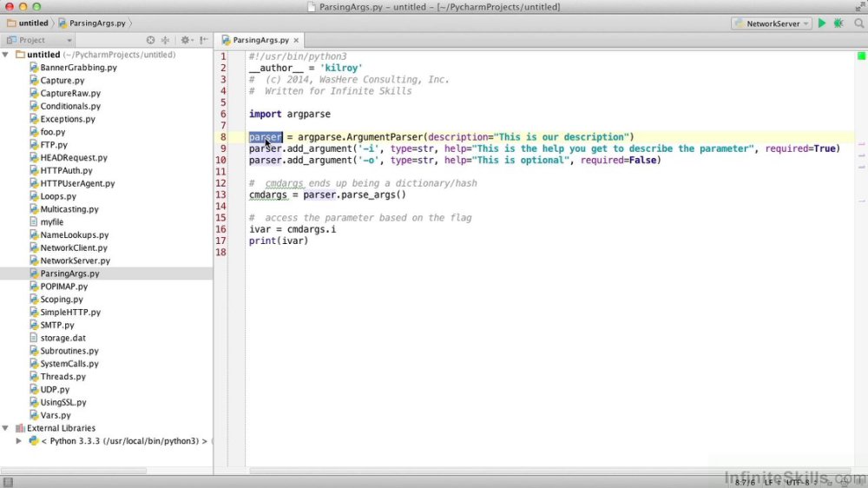The width and height of the screenshot is (868, 488).
Task: Select ParsingArgs.py in project tree
Action: tap(69, 274)
